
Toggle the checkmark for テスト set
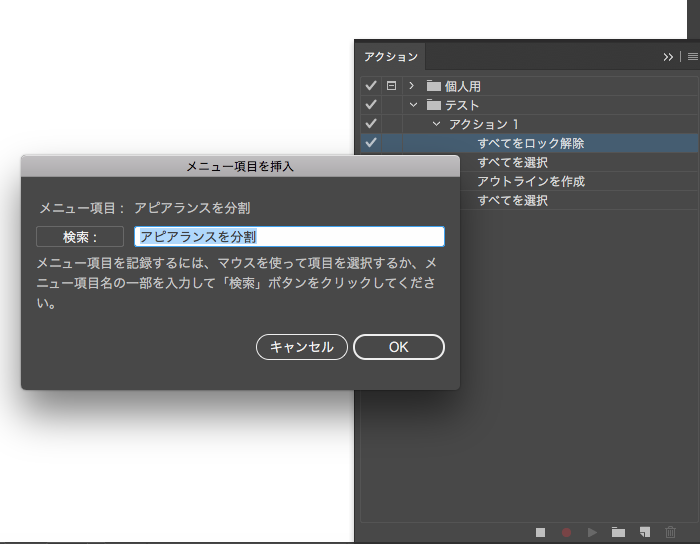[x=371, y=105]
